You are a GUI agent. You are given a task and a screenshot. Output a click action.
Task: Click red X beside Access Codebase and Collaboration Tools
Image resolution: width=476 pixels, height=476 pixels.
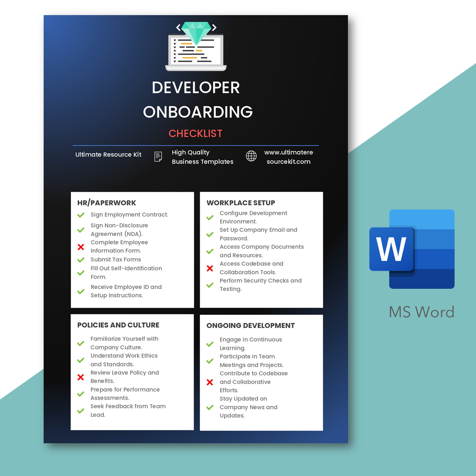click(x=210, y=268)
